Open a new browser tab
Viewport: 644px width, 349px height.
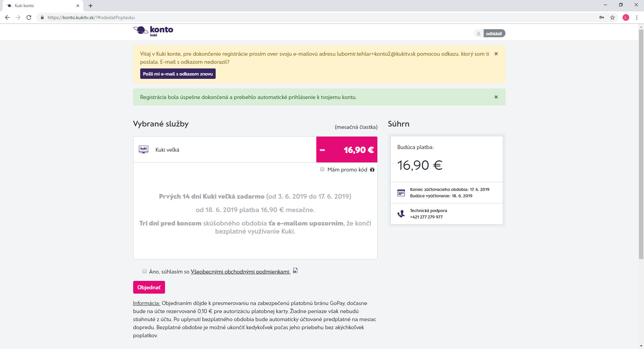[x=91, y=6]
